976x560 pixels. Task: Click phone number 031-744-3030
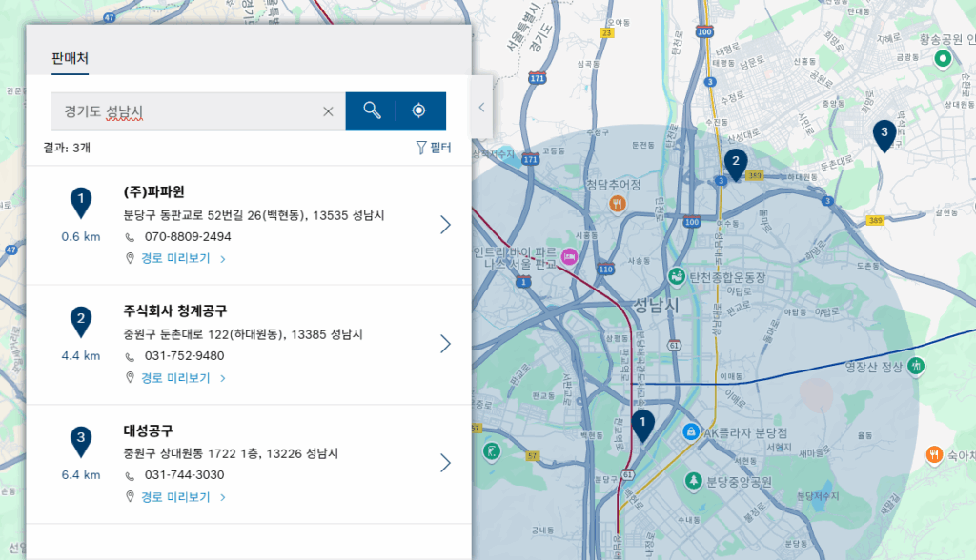(x=184, y=474)
